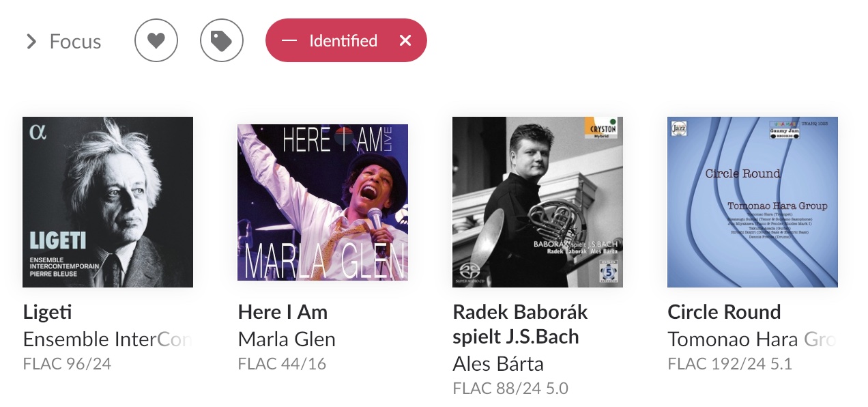Click the Here I Am title
The image size is (868, 407).
pos(283,313)
